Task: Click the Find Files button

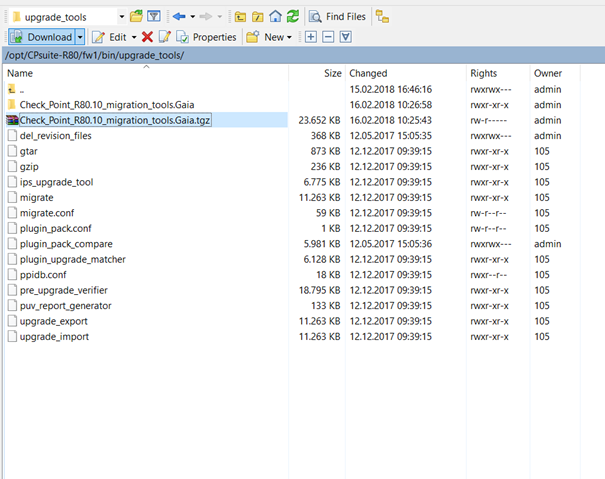Action: click(x=337, y=17)
